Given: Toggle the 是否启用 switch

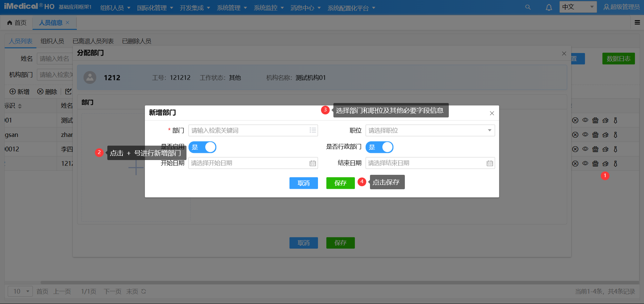Looking at the screenshot, I should point(202,147).
